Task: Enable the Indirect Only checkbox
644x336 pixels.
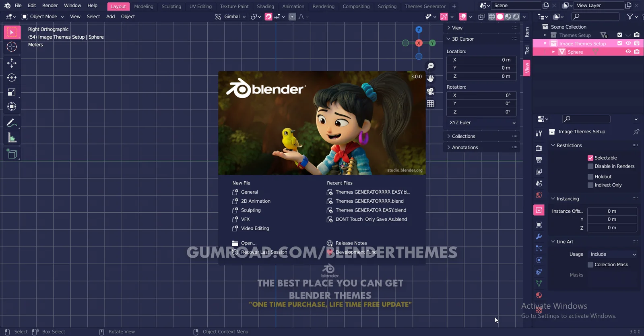Action: [590, 185]
